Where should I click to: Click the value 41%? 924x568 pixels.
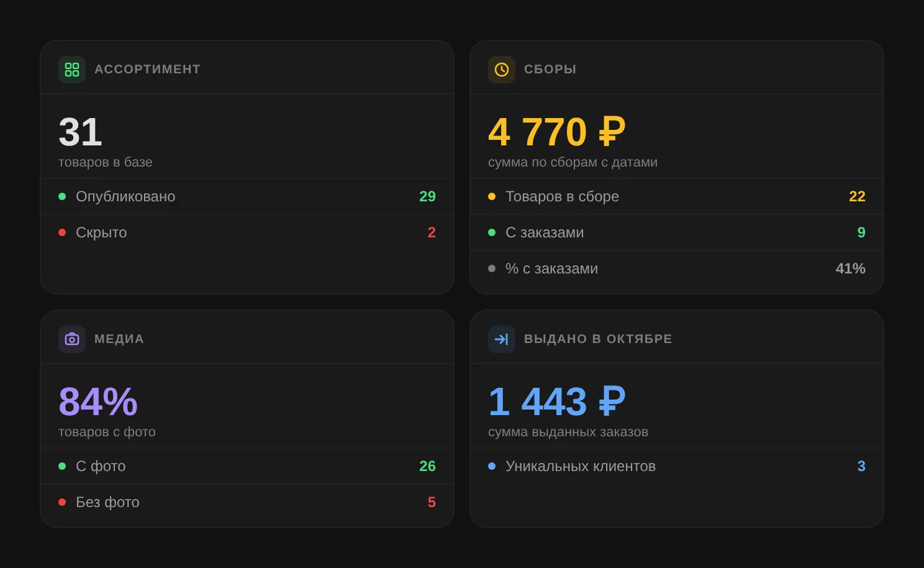pos(850,268)
